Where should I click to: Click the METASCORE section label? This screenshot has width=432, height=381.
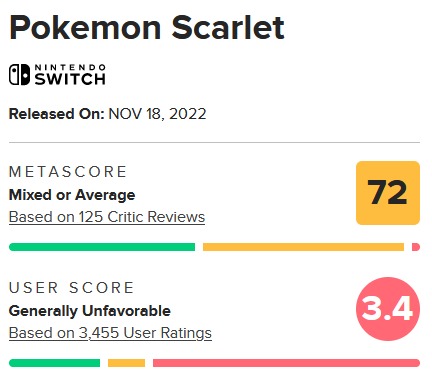click(68, 172)
